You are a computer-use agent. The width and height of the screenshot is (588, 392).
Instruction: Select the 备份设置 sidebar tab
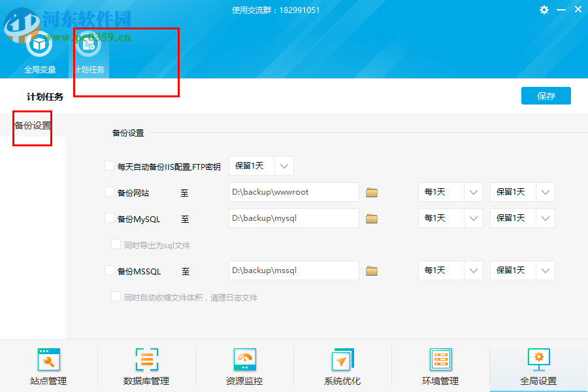click(33, 125)
